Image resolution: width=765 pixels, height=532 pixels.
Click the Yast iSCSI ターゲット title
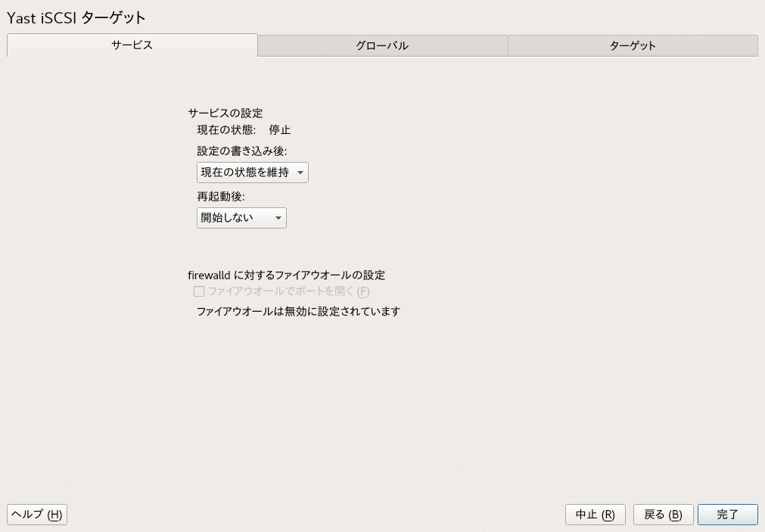click(76, 18)
